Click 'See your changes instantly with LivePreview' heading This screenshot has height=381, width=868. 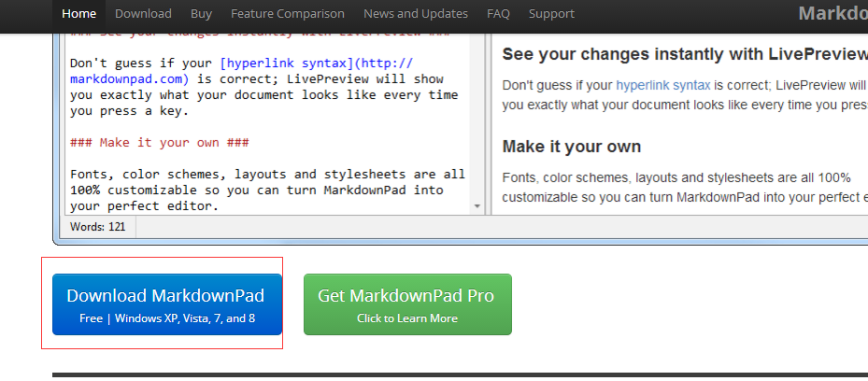(685, 54)
